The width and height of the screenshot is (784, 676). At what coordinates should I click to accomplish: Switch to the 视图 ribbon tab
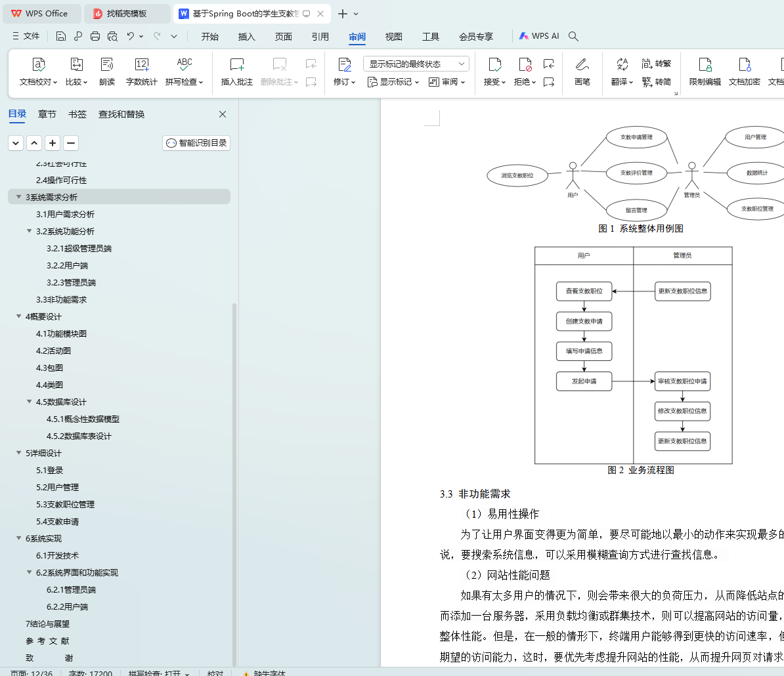coord(393,37)
